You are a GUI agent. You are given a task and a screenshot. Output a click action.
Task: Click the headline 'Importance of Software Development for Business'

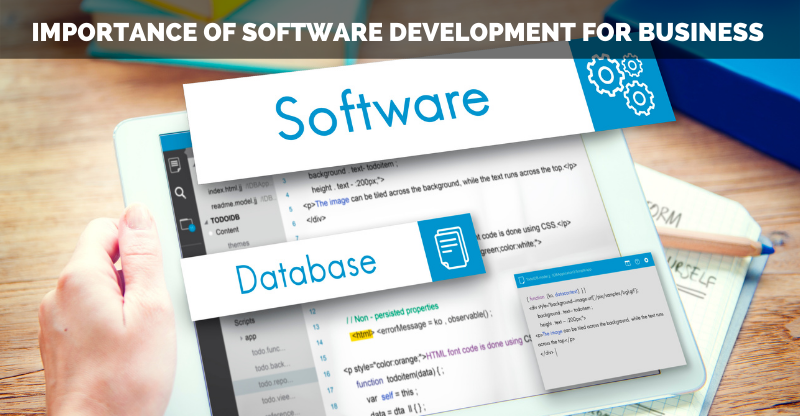[x=397, y=32]
